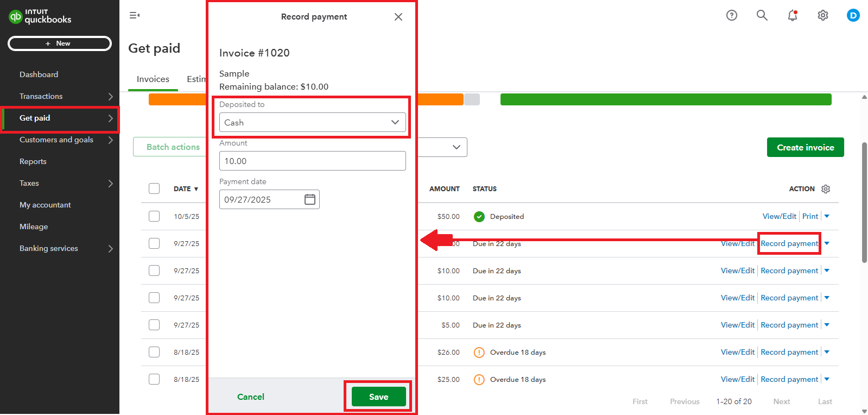Click the Amount field showing 10.00
868x415 pixels.
click(312, 161)
